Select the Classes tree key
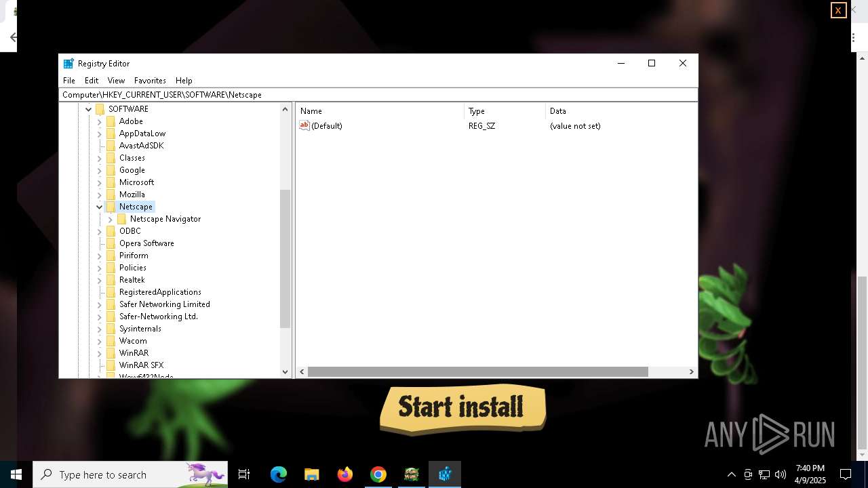The image size is (868, 488). click(x=132, y=158)
